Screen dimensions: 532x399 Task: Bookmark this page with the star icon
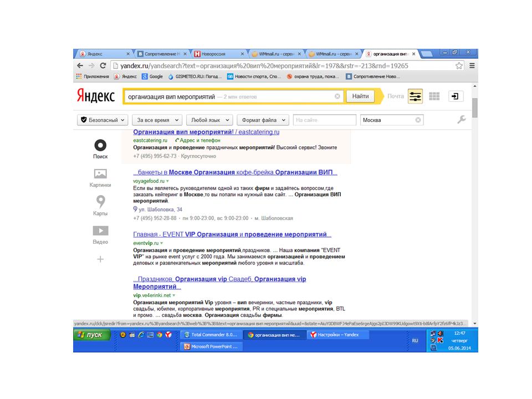coord(459,66)
